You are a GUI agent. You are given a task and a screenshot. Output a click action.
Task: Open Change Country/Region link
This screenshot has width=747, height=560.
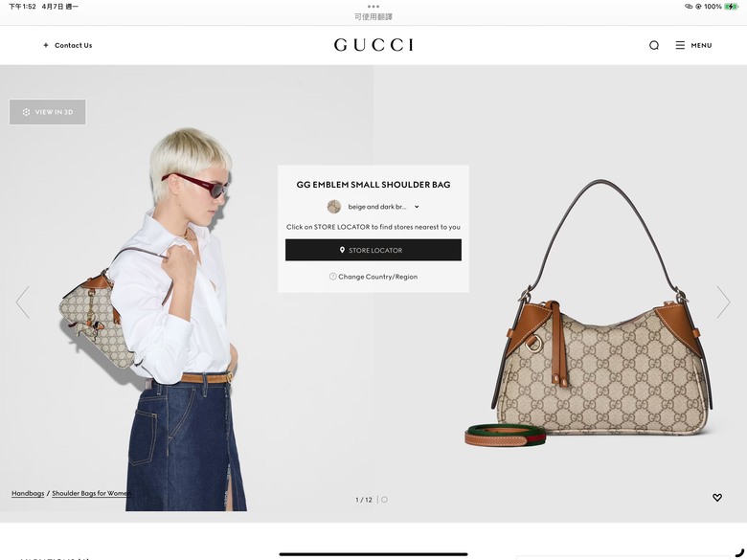tap(377, 277)
